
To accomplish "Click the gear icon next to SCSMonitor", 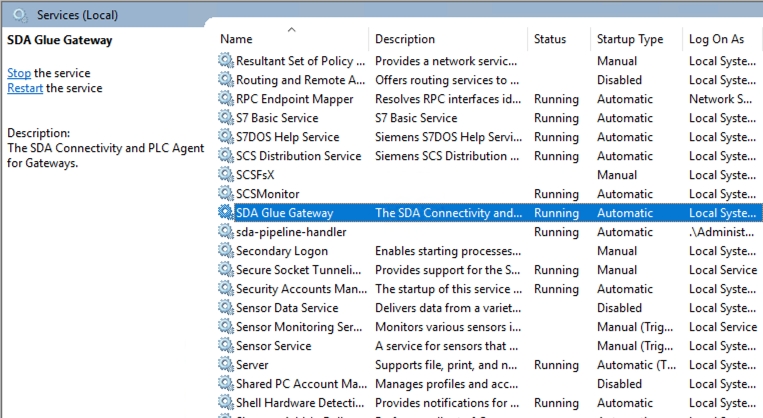I will [226, 194].
